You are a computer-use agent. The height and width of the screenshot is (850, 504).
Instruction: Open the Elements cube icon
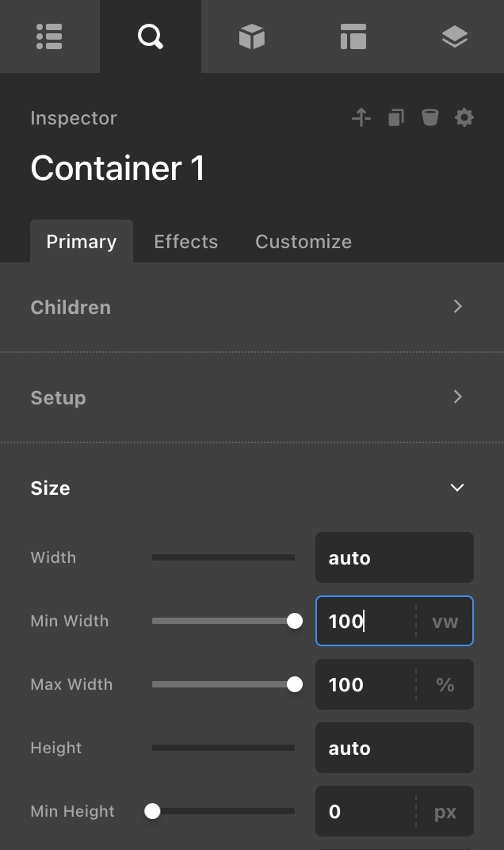[251, 36]
